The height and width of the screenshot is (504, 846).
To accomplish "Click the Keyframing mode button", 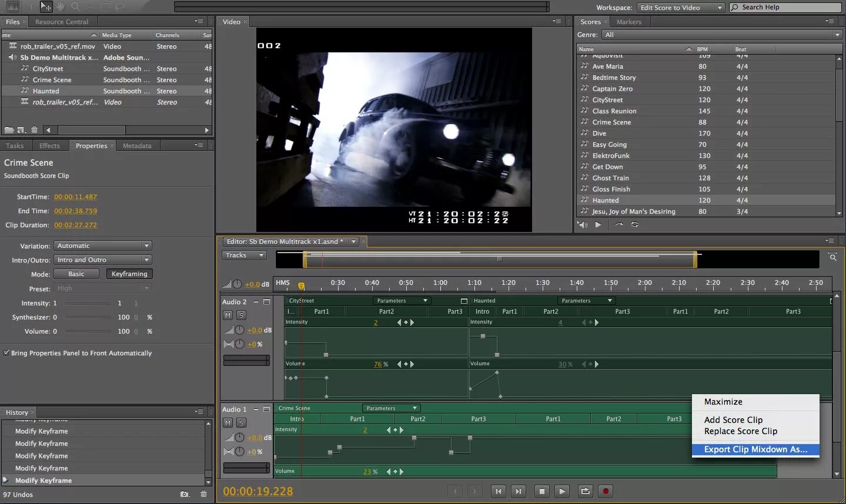I will click(x=129, y=274).
